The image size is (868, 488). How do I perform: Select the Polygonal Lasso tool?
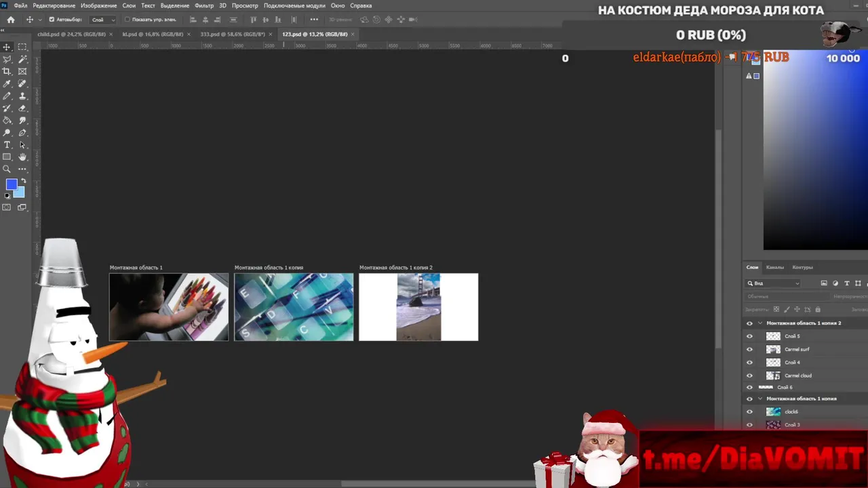[7, 59]
